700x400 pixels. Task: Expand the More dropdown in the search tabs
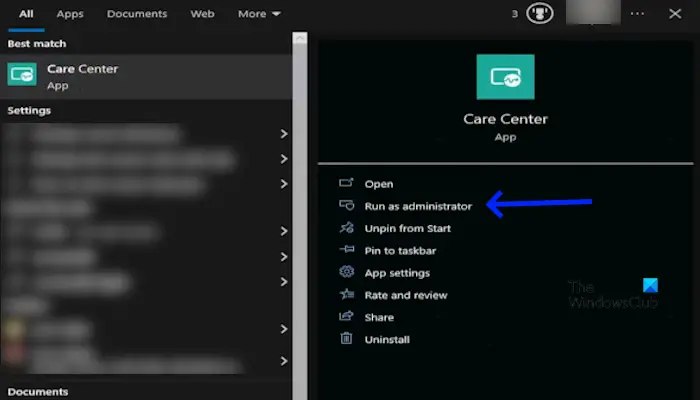point(259,14)
